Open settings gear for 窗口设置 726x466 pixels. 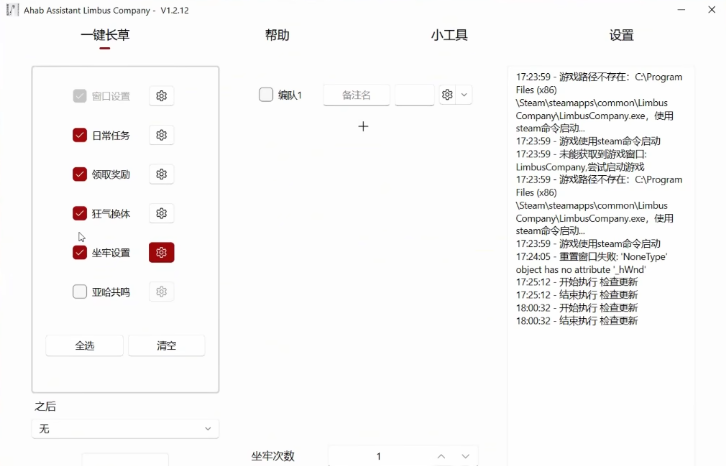161,96
